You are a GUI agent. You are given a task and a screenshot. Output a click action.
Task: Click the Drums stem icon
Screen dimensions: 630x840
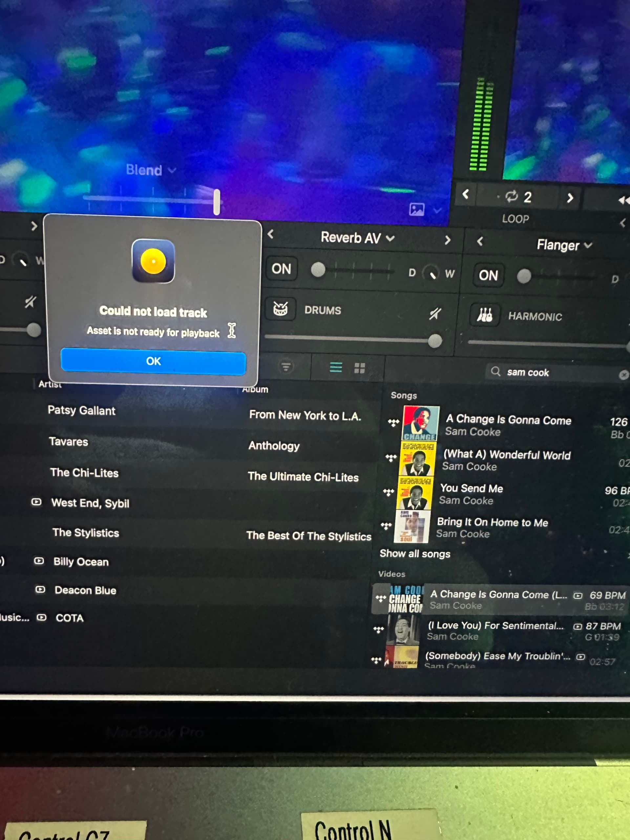280,309
